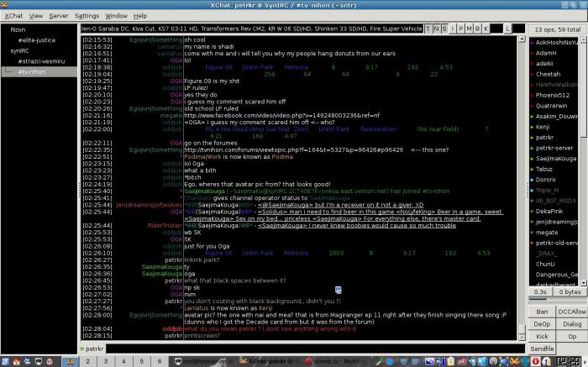Open the XChat menu
The width and height of the screenshot is (588, 367).
(x=13, y=16)
